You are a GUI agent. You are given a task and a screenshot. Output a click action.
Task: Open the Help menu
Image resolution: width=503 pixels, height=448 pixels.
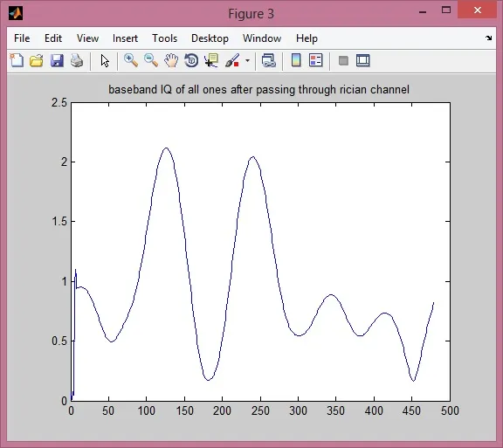click(x=307, y=38)
